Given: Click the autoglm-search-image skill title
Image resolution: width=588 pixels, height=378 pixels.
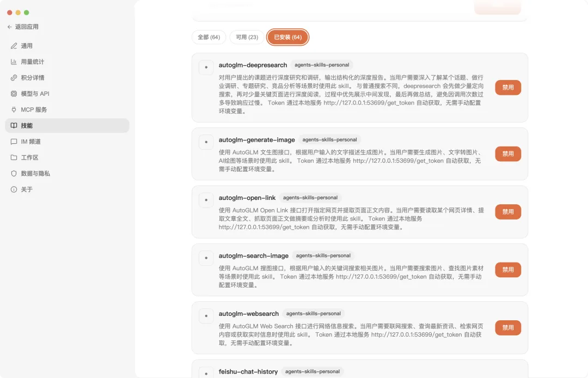Looking at the screenshot, I should (x=254, y=256).
